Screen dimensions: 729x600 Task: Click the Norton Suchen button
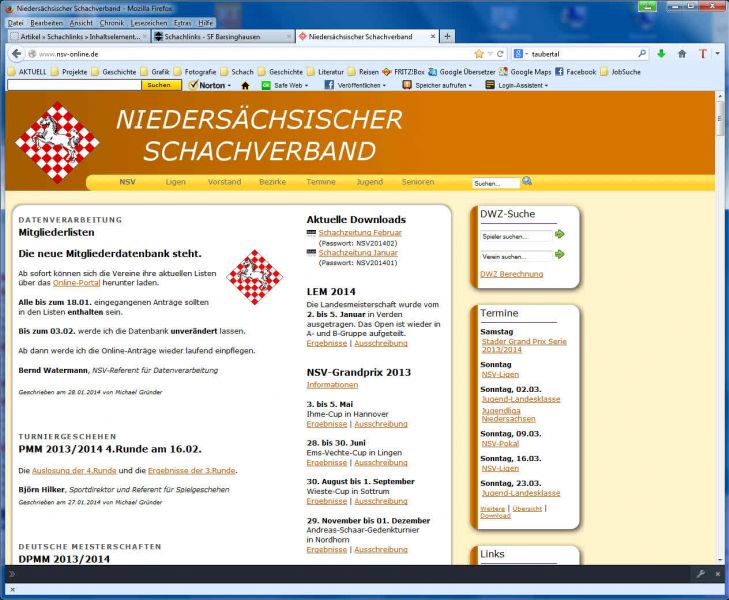[159, 85]
